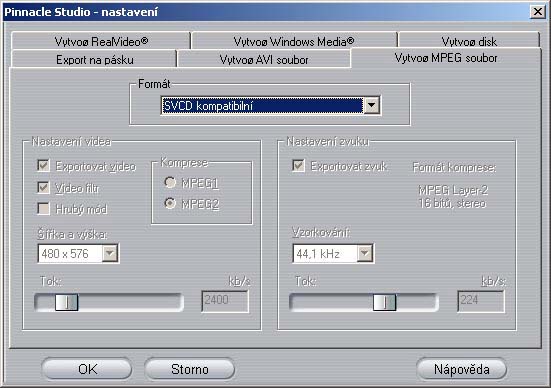Click the Formát komprese label
This screenshot has width=551, height=388.
click(x=454, y=167)
